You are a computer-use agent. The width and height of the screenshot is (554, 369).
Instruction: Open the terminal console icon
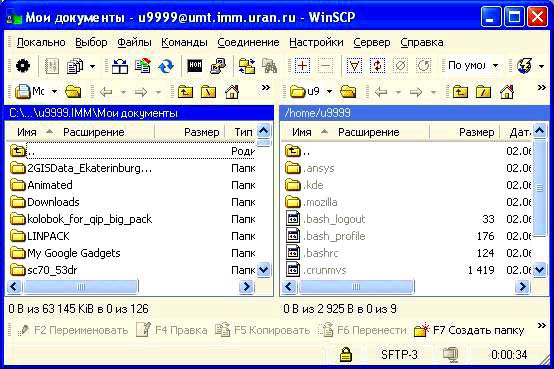coord(195,66)
